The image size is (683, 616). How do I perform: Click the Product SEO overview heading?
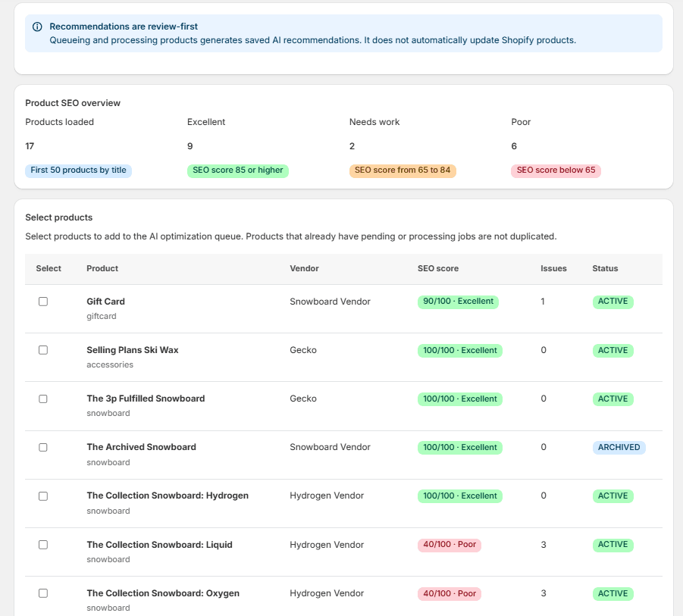pos(73,103)
